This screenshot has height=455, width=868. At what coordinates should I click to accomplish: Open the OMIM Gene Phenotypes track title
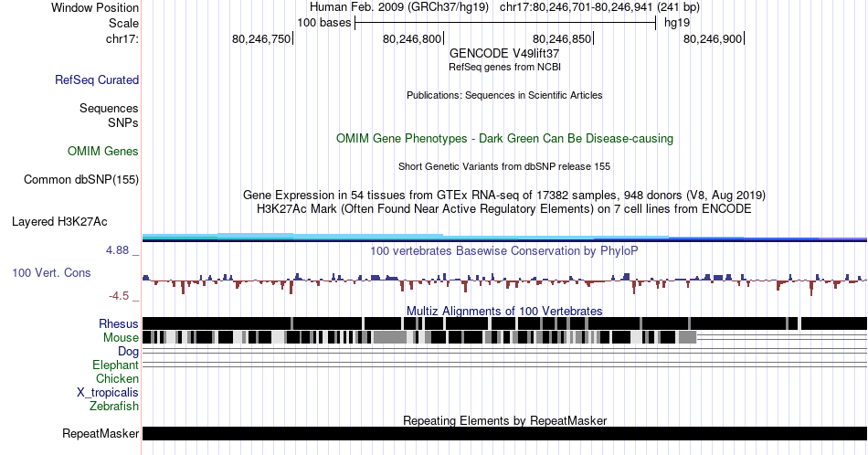click(x=505, y=138)
